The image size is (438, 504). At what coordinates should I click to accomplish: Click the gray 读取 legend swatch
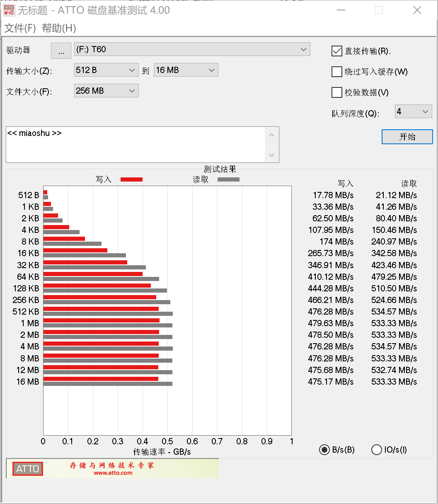pyautogui.click(x=228, y=179)
